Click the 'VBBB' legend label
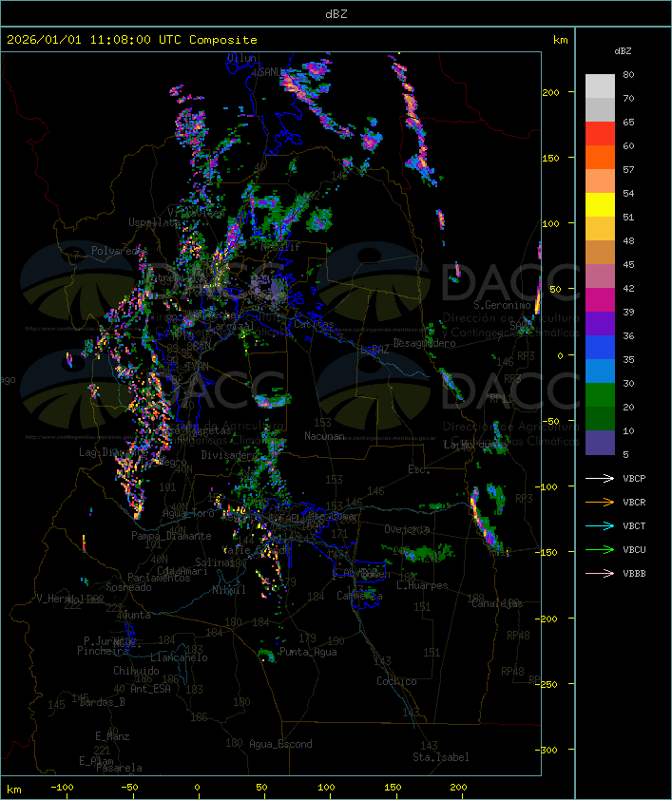The height and width of the screenshot is (800, 672). click(634, 574)
